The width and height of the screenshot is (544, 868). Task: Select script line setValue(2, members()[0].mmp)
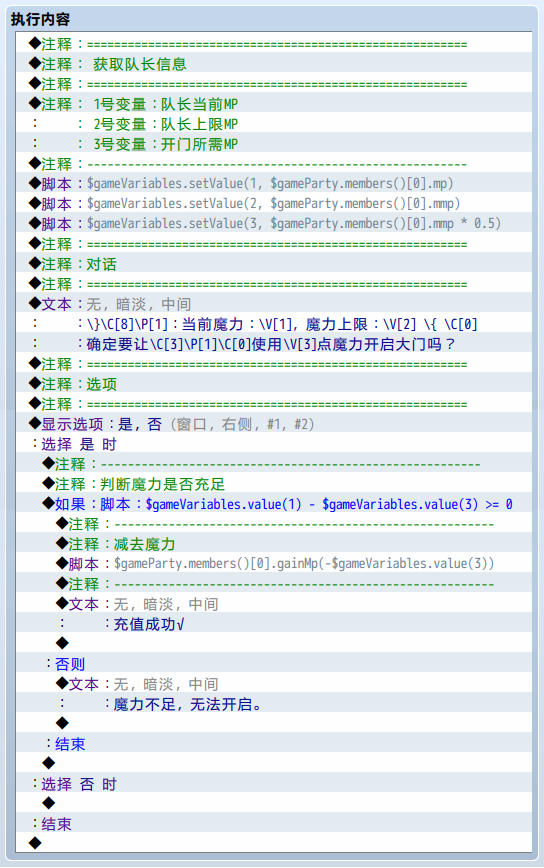(x=274, y=204)
